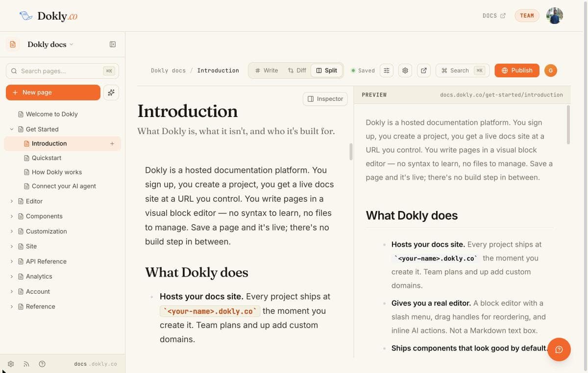The height and width of the screenshot is (373, 588).
Task: Open the DOCS external link
Action: click(x=494, y=16)
